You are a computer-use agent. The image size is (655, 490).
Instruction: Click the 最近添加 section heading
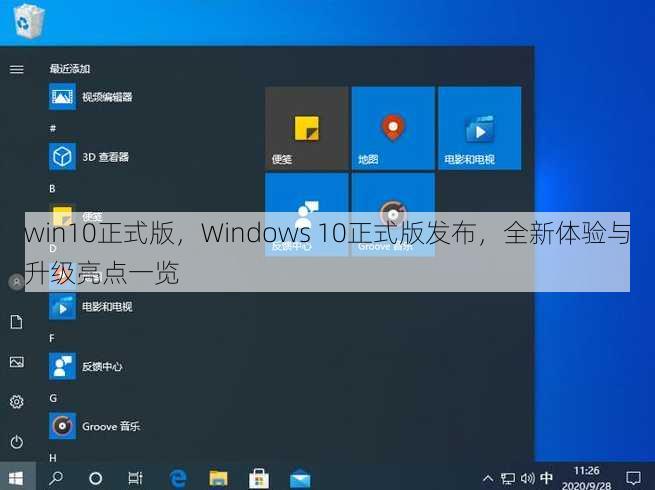point(70,69)
